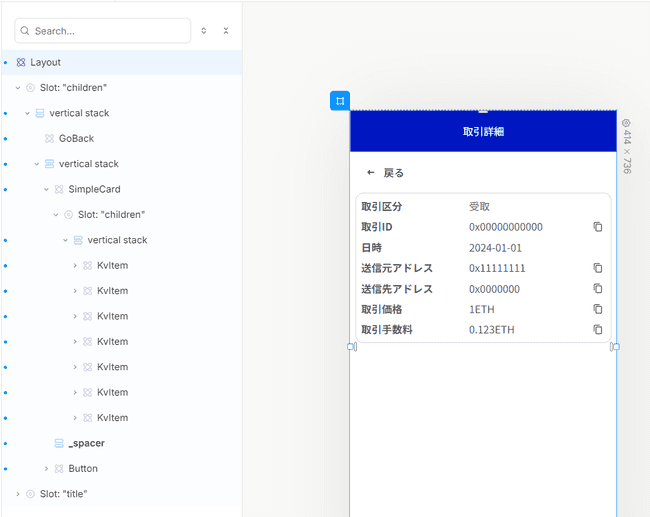This screenshot has width=650, height=517.
Task: Click the 0x00000000000 transaction ID value
Action: (506, 227)
